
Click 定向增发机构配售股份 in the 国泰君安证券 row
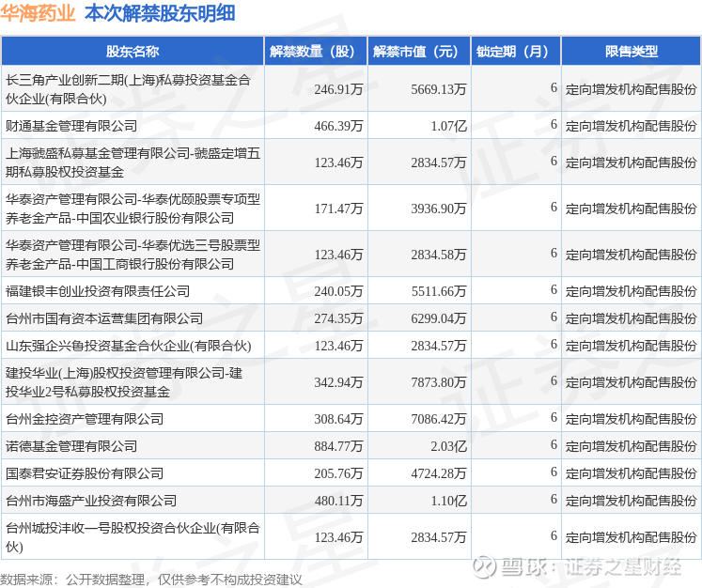(x=631, y=474)
